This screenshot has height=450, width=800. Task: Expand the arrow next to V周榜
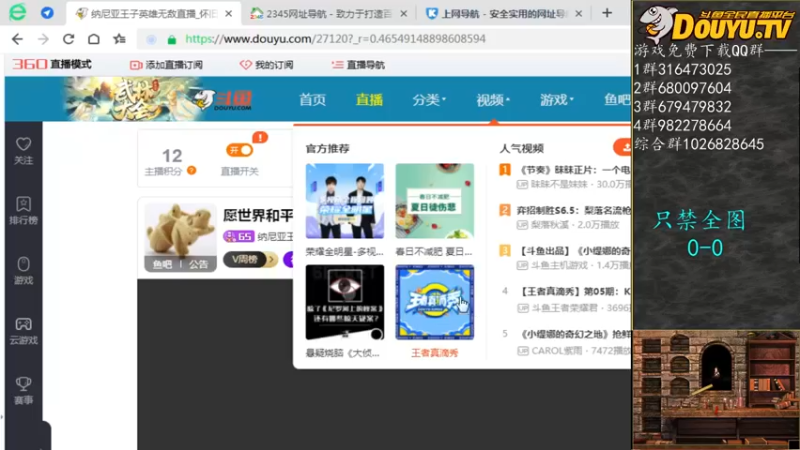coord(272,260)
